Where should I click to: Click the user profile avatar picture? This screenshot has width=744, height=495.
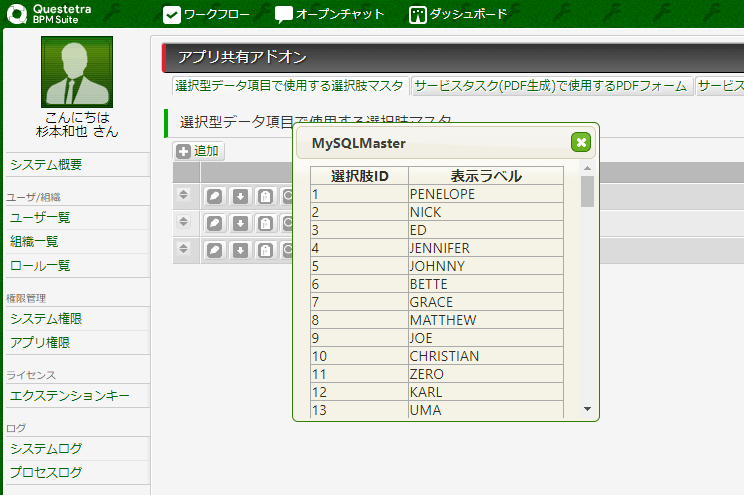[77, 72]
